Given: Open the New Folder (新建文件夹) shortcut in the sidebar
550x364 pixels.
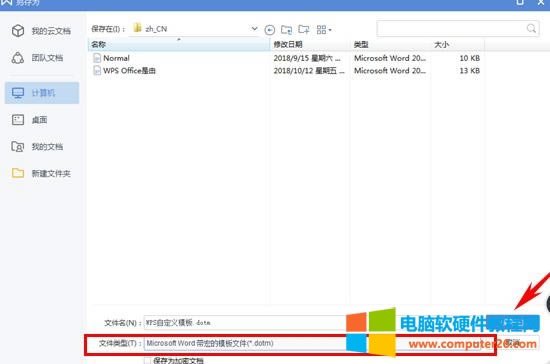Looking at the screenshot, I should click(x=41, y=173).
